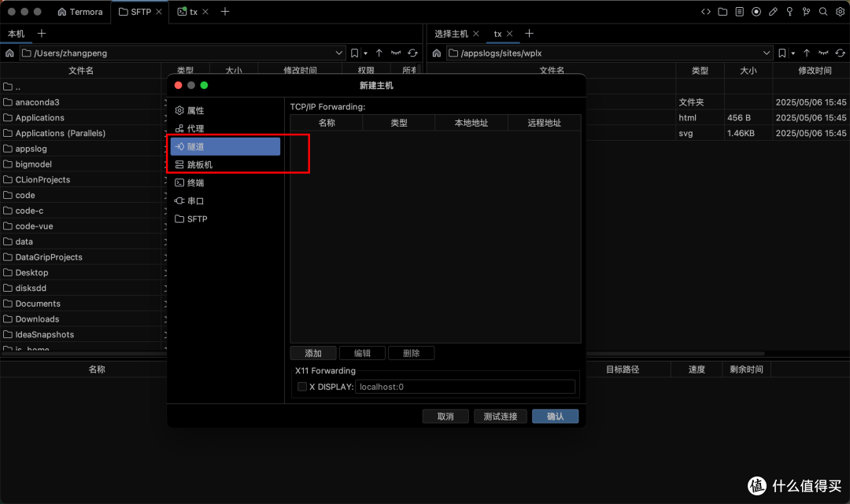
Task: Select the 本机 local tab
Action: coord(16,34)
